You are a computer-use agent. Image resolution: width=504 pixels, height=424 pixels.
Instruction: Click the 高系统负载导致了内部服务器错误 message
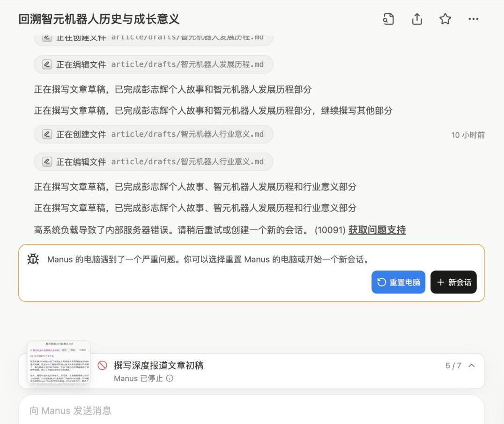[172, 230]
